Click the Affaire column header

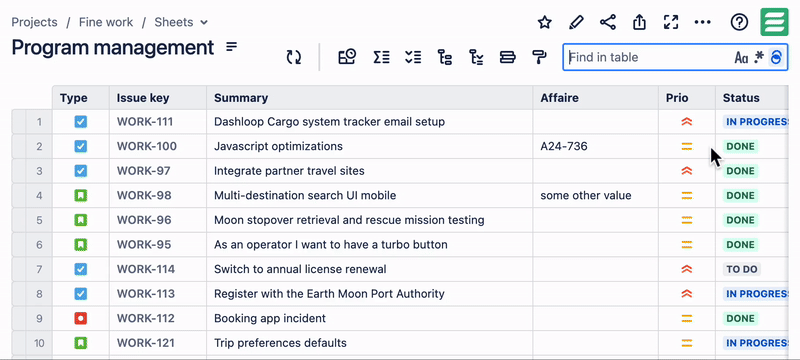coord(595,98)
